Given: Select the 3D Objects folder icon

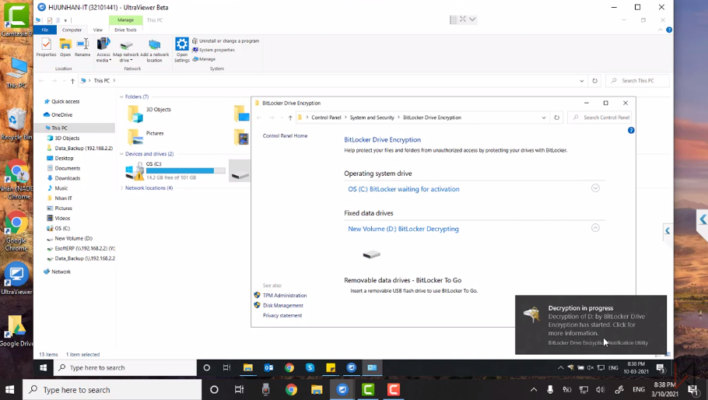Looking at the screenshot, I should (135, 113).
